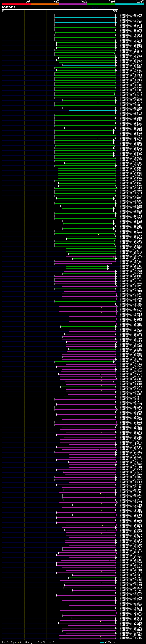Choose hit label UniRef100_B9GEI1
Screen dimensions: 146x644
(131, 82)
